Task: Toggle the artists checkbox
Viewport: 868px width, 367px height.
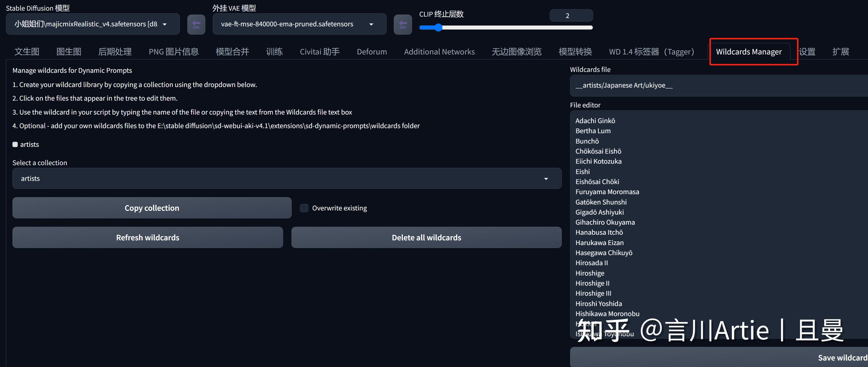Action: (15, 144)
